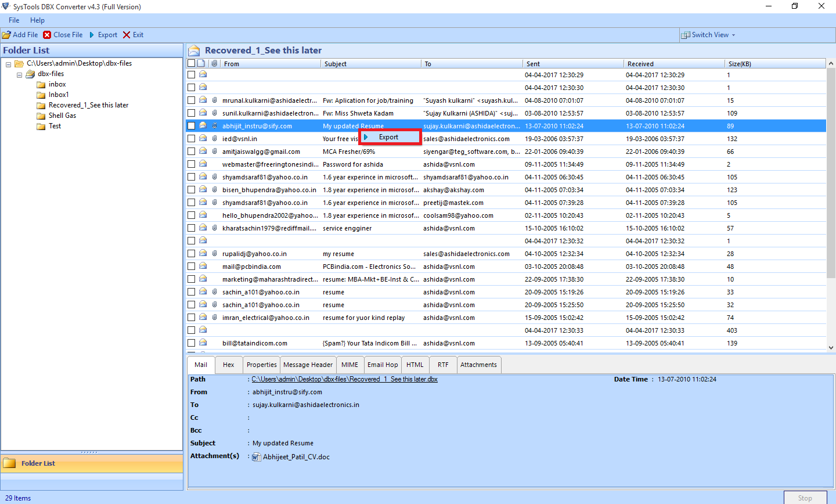Check the ied@vsnl.in row checkbox
The width and height of the screenshot is (836, 504).
pyautogui.click(x=191, y=139)
